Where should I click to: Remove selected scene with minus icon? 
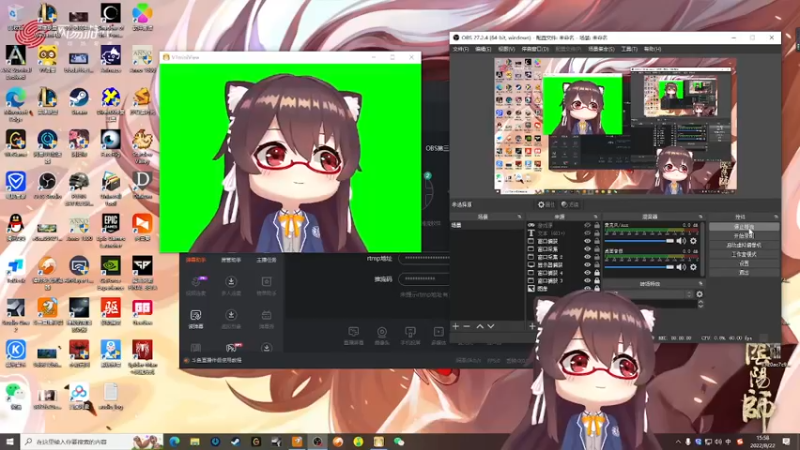click(467, 326)
